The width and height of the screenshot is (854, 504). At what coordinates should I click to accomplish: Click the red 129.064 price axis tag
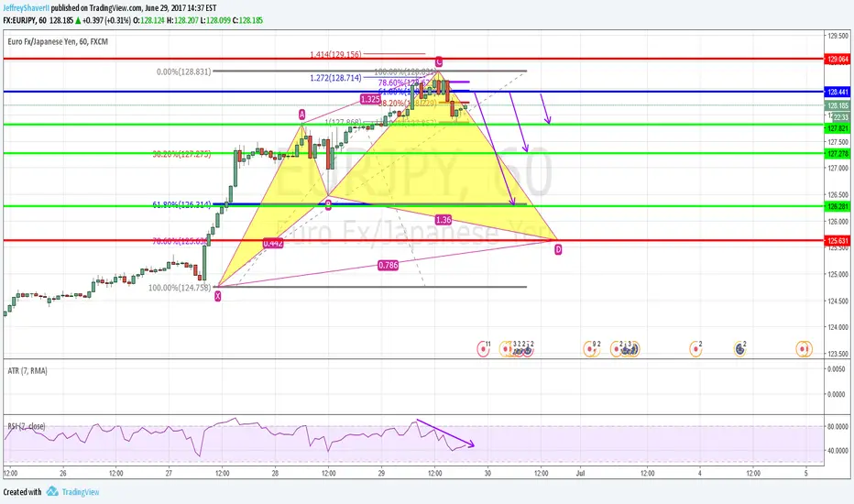[838, 59]
